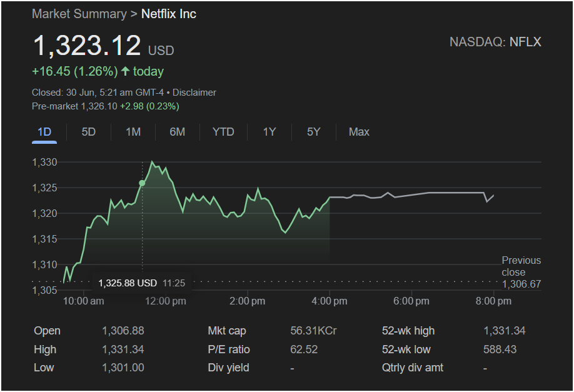Switch to the 1Y tab
This screenshot has height=392, width=574.
pos(269,132)
